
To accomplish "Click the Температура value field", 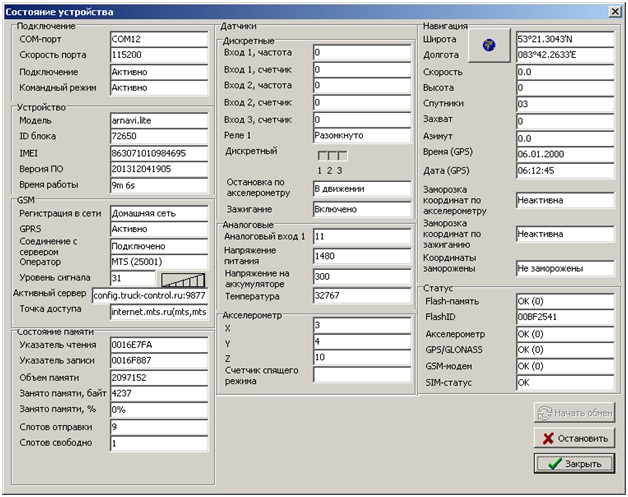I will (361, 295).
